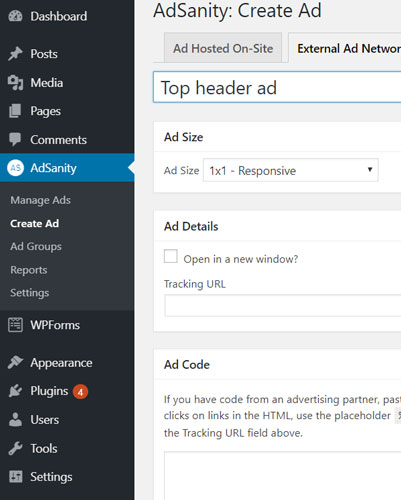Click the Plugins update count badge
The height and width of the screenshot is (500, 401).
click(80, 392)
